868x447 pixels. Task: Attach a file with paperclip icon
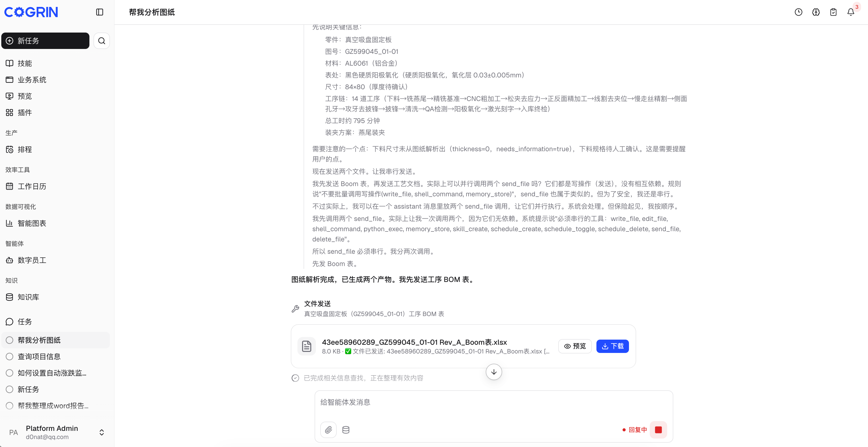[x=328, y=430]
